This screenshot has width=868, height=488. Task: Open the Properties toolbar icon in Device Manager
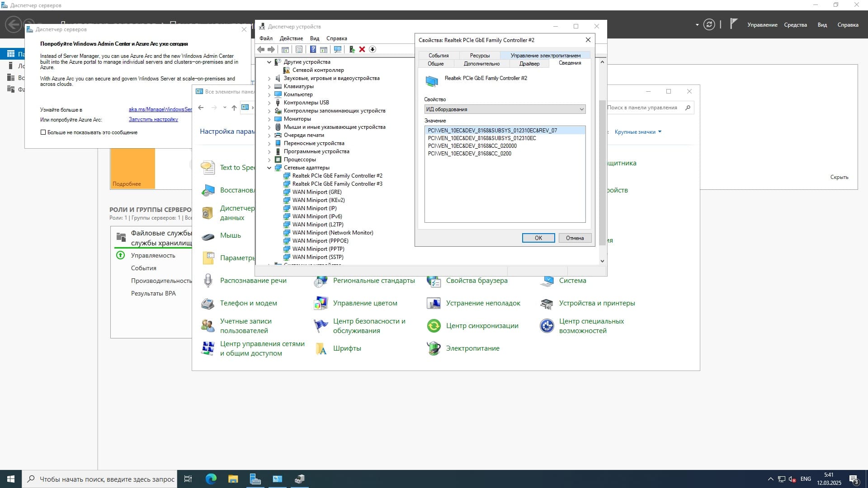click(x=299, y=49)
